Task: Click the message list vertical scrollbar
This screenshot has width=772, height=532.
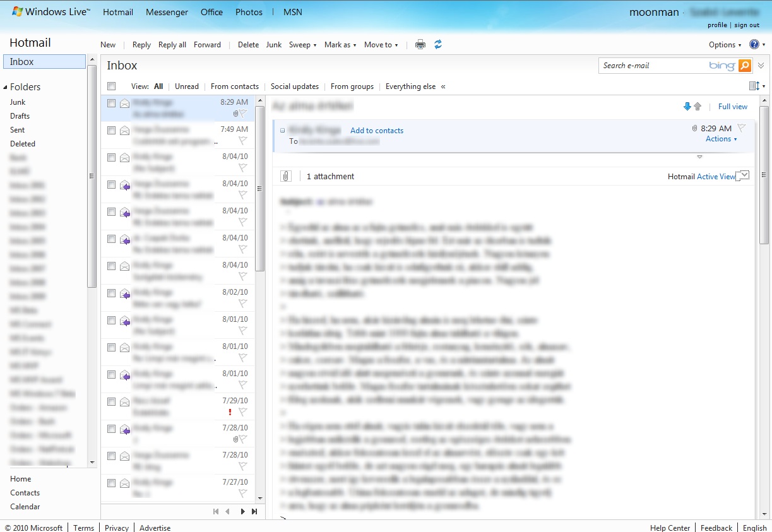Action: (x=260, y=189)
